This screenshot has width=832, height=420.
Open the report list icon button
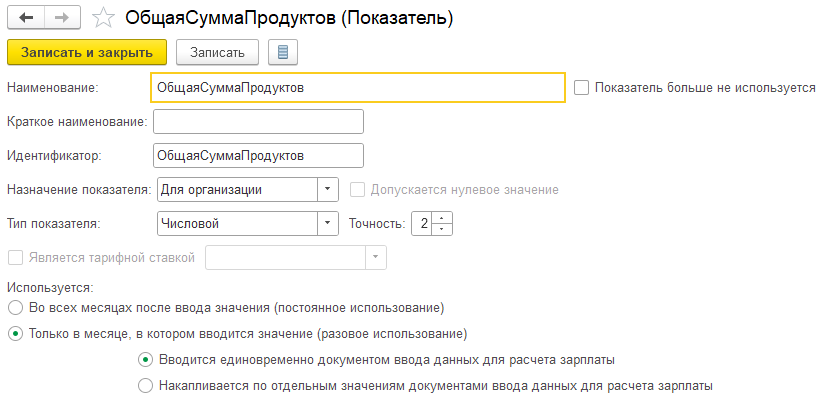(x=282, y=52)
